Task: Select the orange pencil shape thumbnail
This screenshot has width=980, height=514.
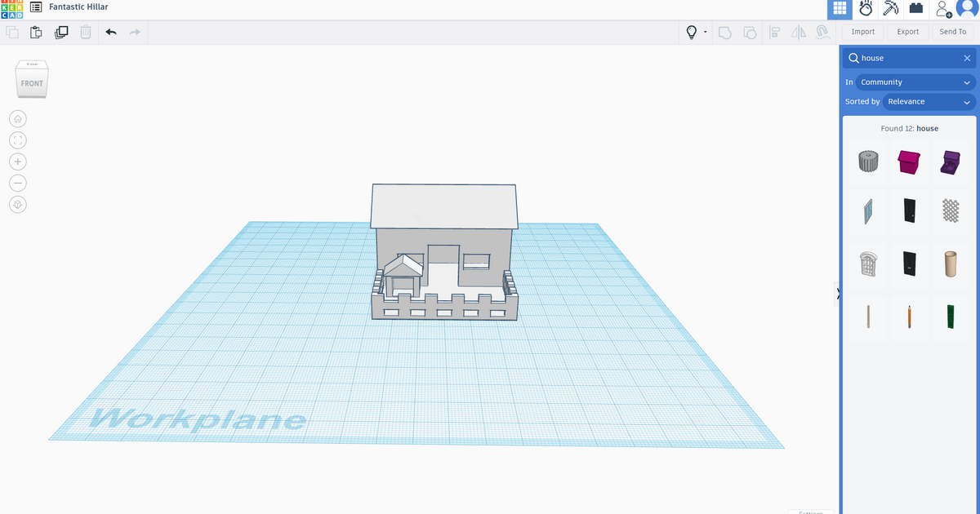Action: 909,316
